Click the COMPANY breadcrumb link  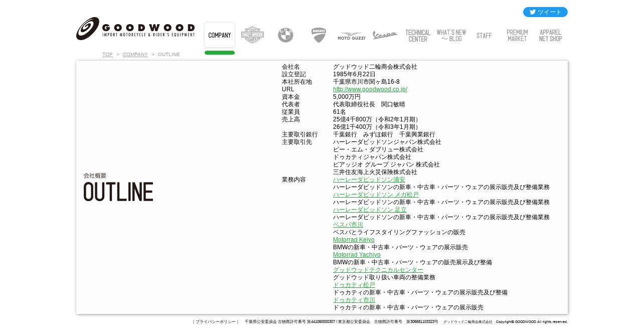[135, 54]
